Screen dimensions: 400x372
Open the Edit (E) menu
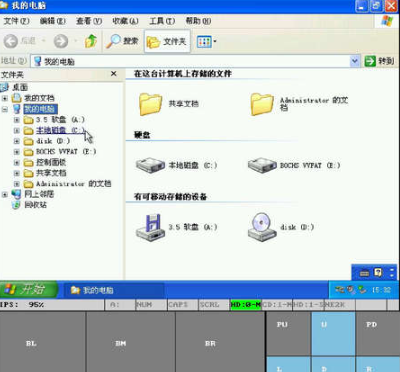[52, 21]
